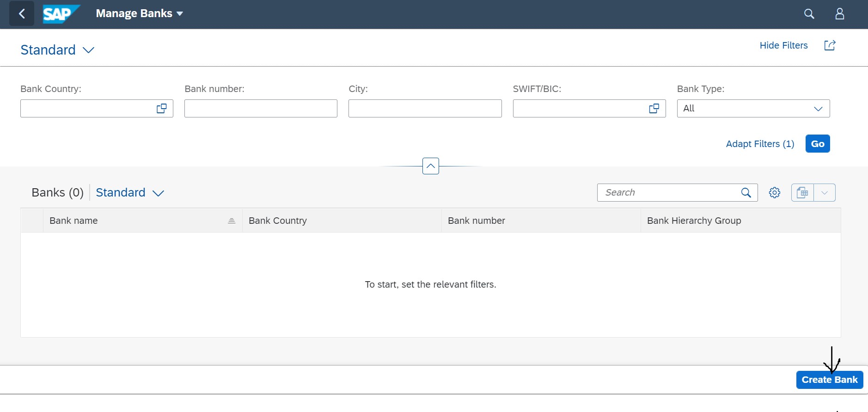This screenshot has height=412, width=868.
Task: Open the Standard page variant dropdown
Action: (x=57, y=50)
